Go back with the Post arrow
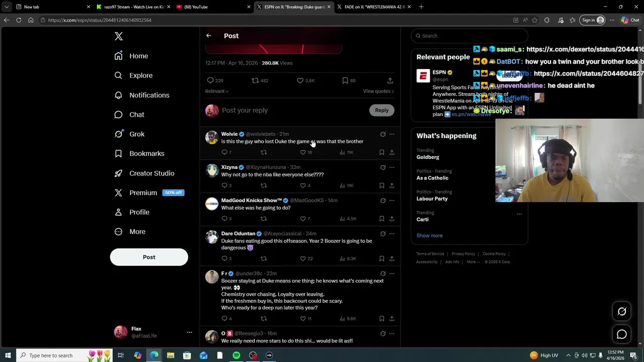 [x=209, y=36]
